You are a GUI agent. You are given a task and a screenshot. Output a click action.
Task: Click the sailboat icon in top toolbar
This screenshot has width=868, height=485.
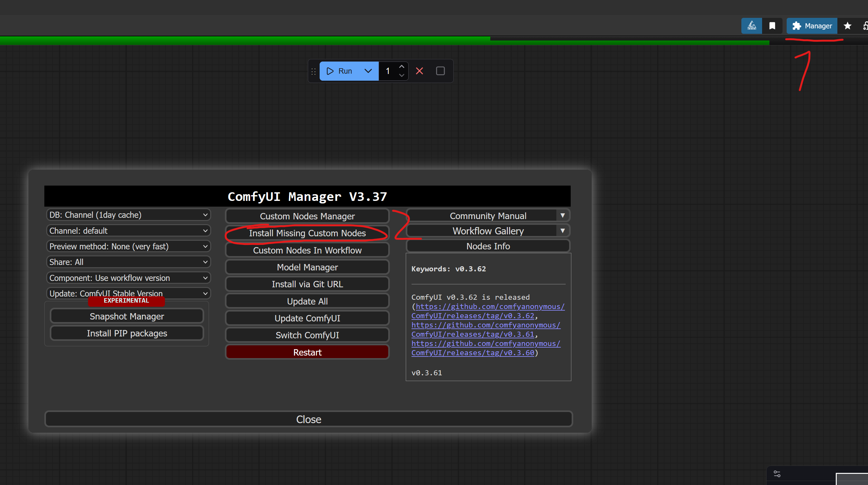point(752,26)
